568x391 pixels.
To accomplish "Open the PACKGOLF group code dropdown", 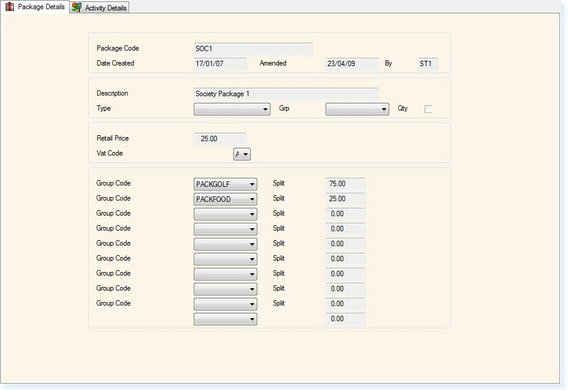I will point(225,184).
